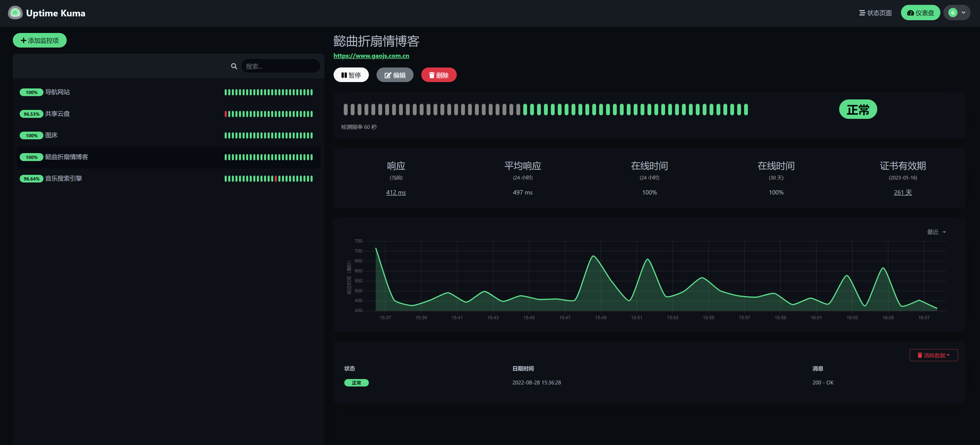Click the 100% badge for 图床
Viewport: 980px width, 445px height.
point(31,135)
